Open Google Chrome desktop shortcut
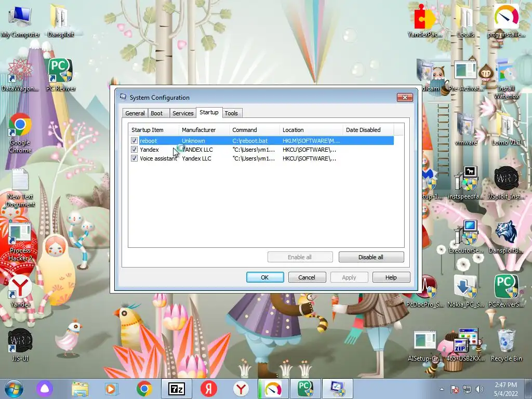The image size is (532, 399). [x=20, y=132]
